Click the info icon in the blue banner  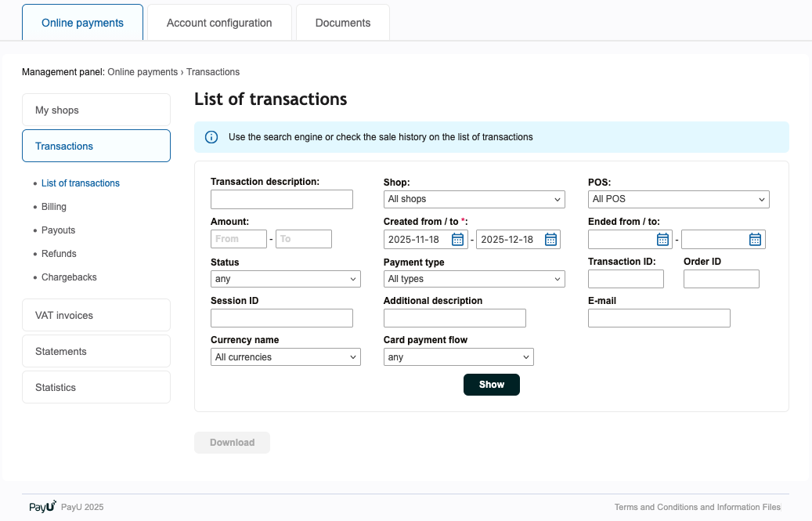[x=211, y=137]
